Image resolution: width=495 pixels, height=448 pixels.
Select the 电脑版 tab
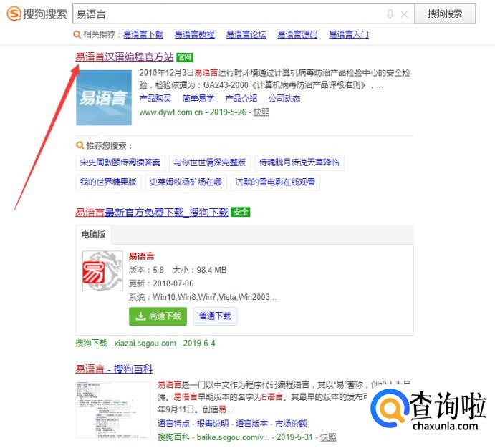[93, 234]
